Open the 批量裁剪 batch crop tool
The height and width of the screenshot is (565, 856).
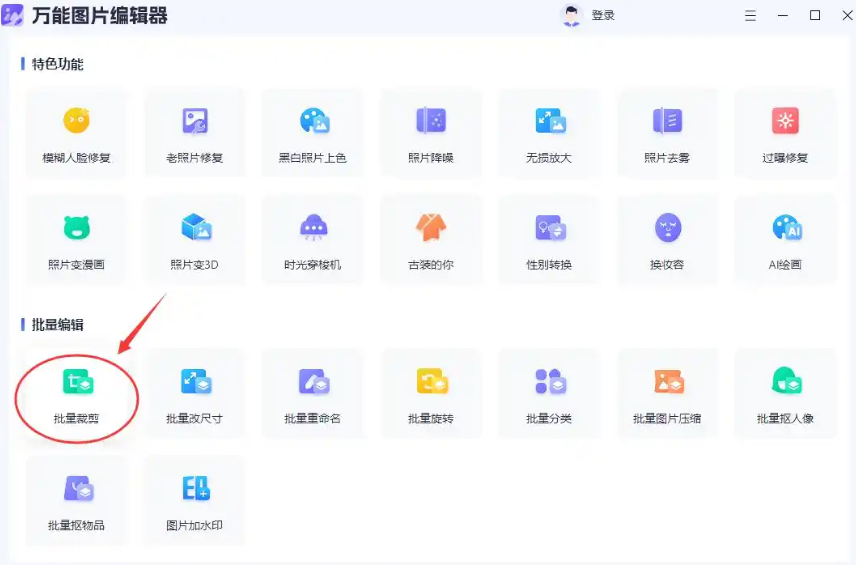pos(76,395)
